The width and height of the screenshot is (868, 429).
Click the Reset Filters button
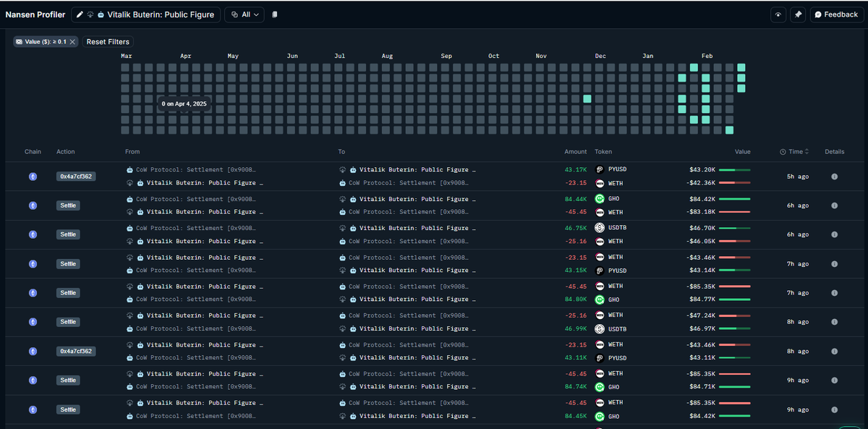pyautogui.click(x=107, y=42)
